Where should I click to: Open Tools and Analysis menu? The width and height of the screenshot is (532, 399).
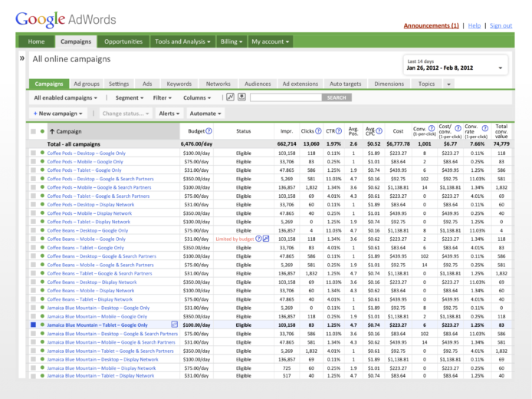182,41
